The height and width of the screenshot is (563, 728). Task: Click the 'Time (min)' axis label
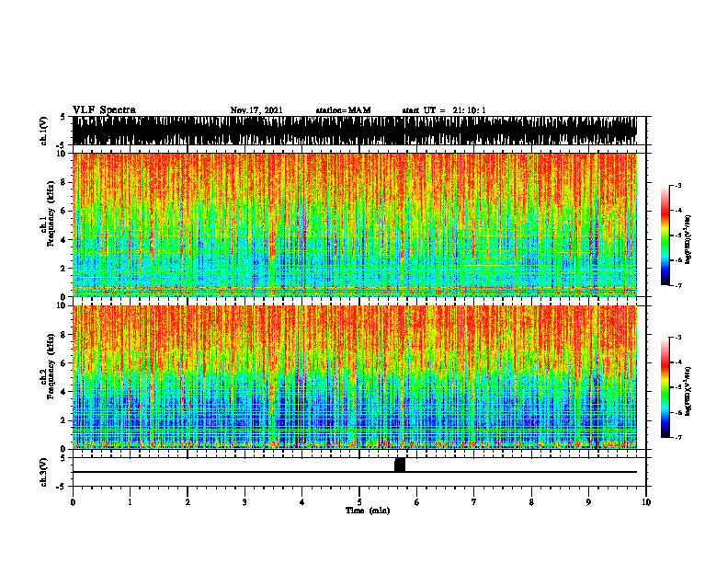pos(368,511)
